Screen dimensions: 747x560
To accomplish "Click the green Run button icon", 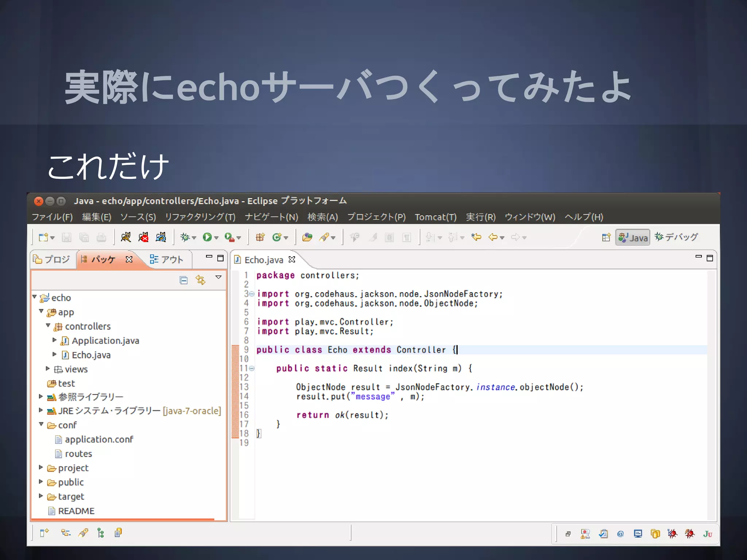I will tap(207, 237).
